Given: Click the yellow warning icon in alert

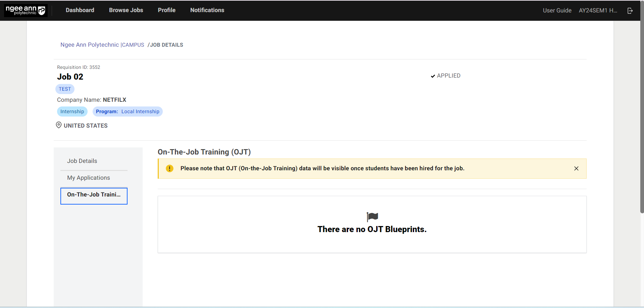Looking at the screenshot, I should click(169, 169).
